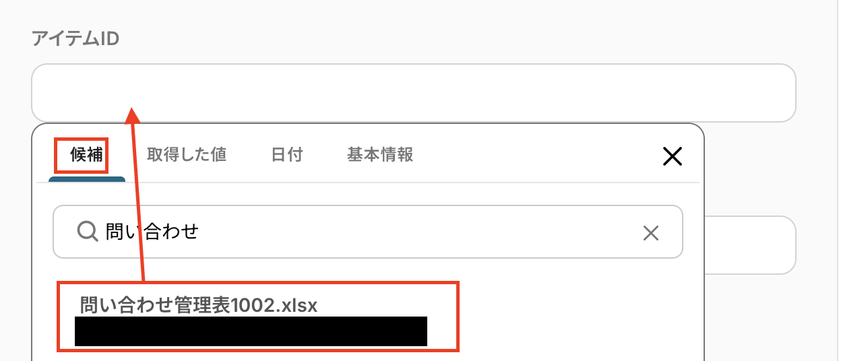Click the partially hidden field behind popup
Image resolution: width=868 pixels, height=361 pixels.
coord(750,245)
